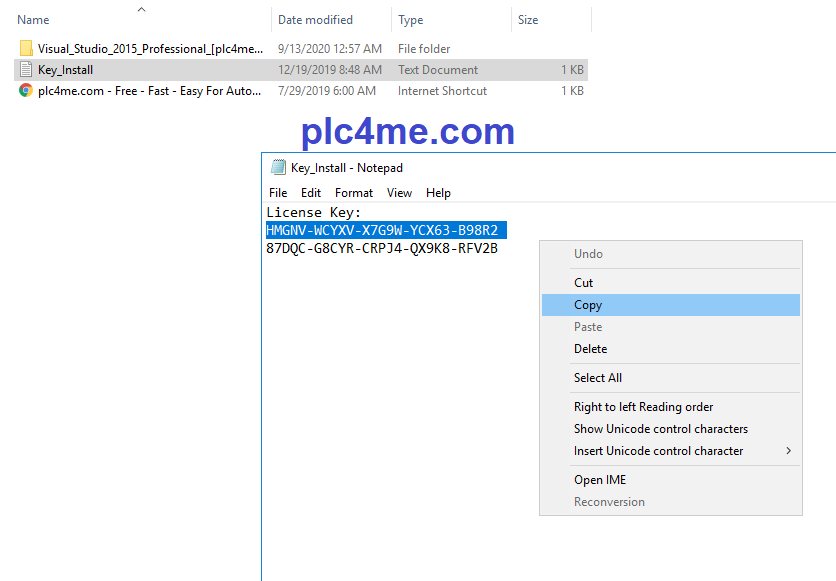
Task: Toggle Right to left Reading order
Action: (x=643, y=407)
